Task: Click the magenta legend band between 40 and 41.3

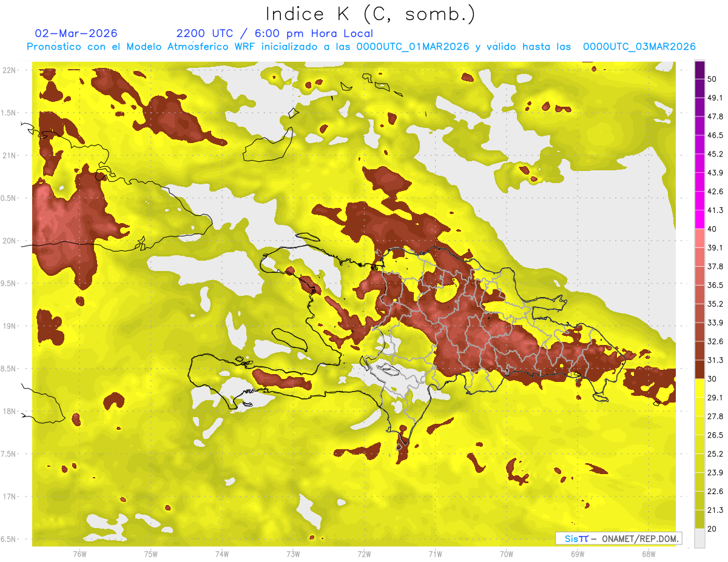Action: tap(699, 219)
